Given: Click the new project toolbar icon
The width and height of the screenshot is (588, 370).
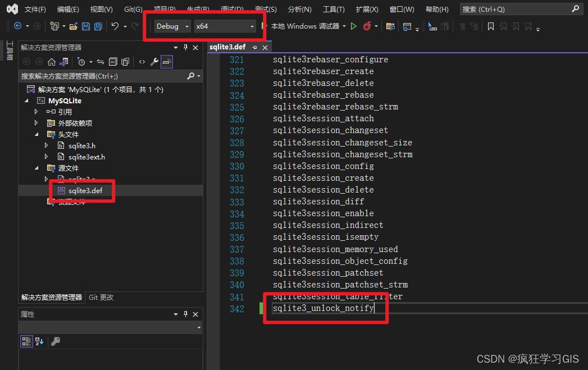Looking at the screenshot, I should point(54,26).
